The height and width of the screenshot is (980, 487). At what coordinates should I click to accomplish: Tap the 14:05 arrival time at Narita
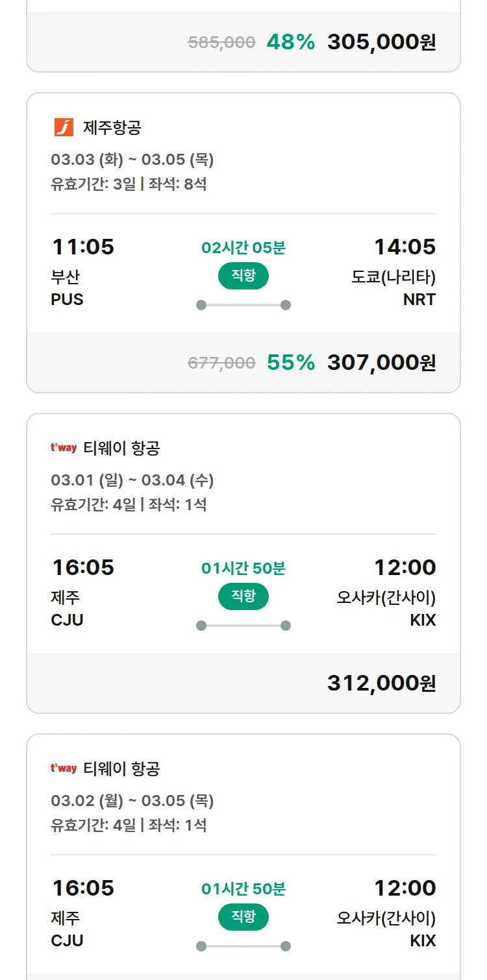click(405, 247)
